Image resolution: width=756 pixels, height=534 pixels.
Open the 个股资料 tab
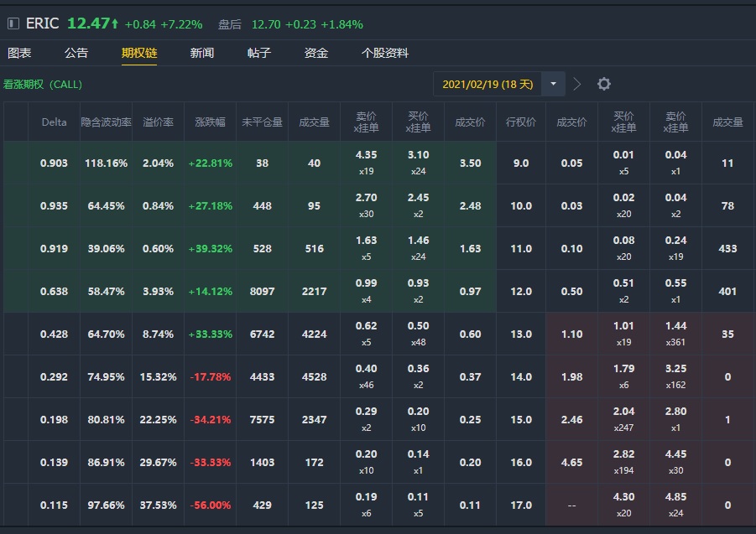tap(385, 53)
